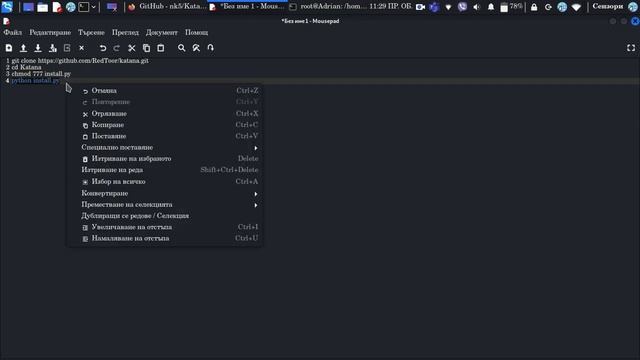640x360 pixels.
Task: Open the clock showing 11:29
Action: click(391, 7)
